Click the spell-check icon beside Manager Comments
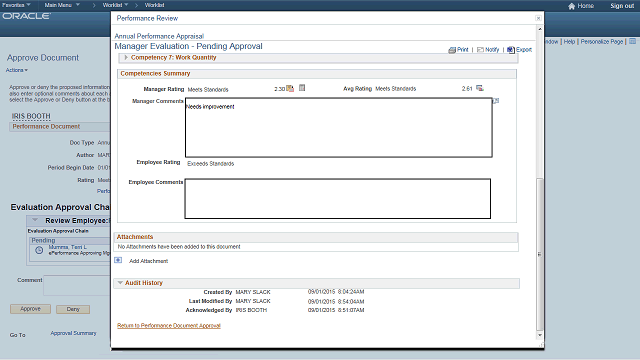 [496, 100]
